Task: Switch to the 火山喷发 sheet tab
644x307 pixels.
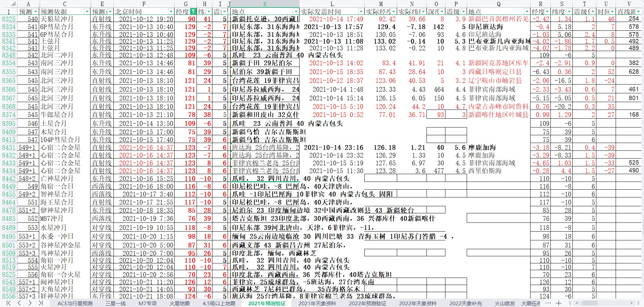Action: pyautogui.click(x=505, y=303)
